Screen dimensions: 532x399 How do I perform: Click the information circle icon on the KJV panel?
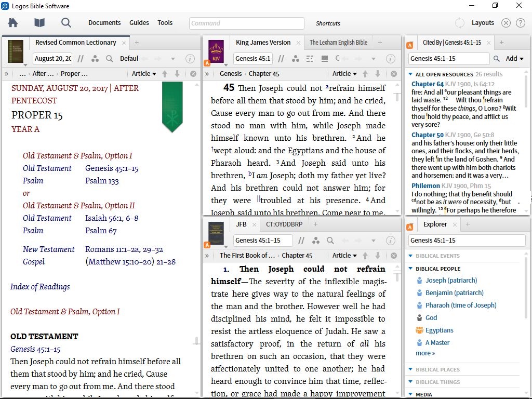click(x=391, y=59)
